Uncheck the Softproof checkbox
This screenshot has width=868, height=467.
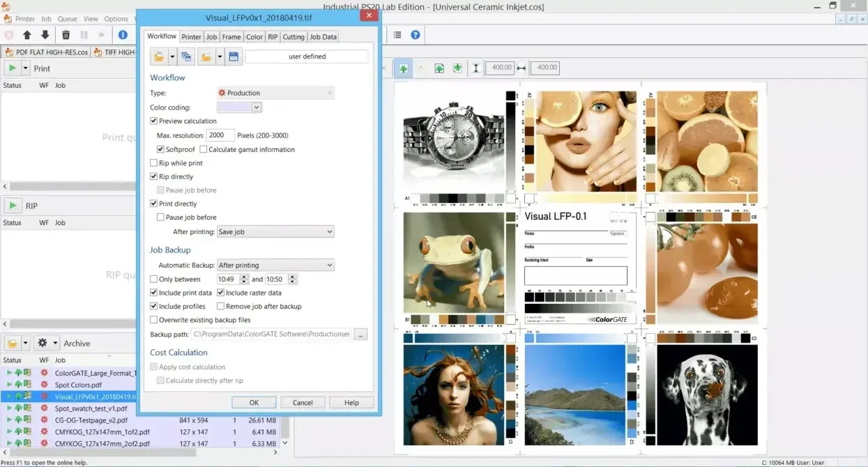click(161, 149)
